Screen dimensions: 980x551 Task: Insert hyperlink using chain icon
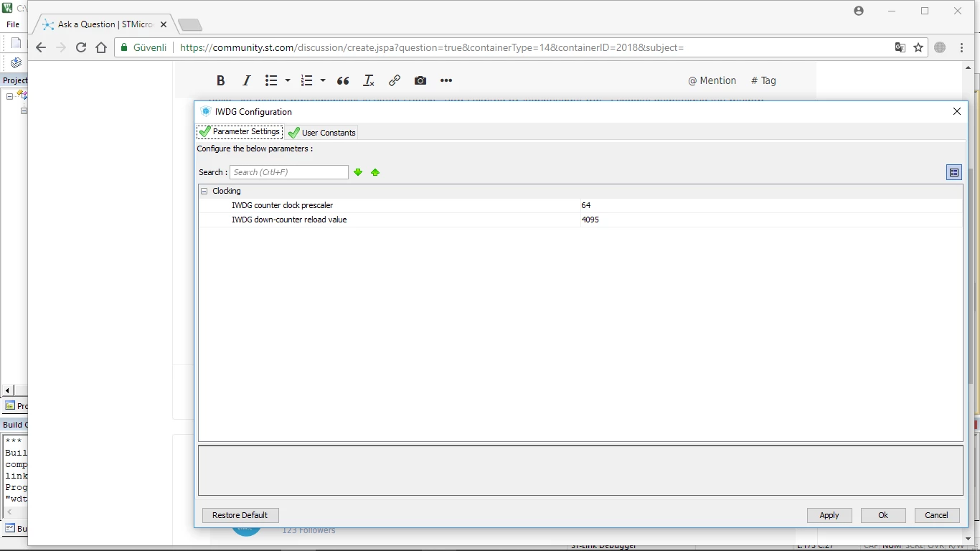click(x=395, y=80)
